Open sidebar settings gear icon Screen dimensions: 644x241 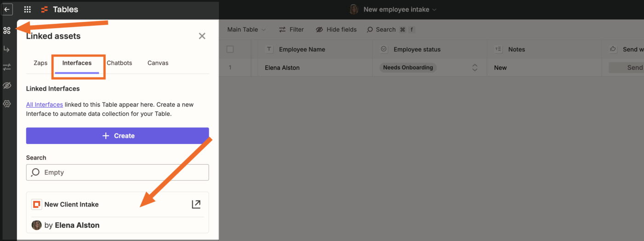point(6,104)
